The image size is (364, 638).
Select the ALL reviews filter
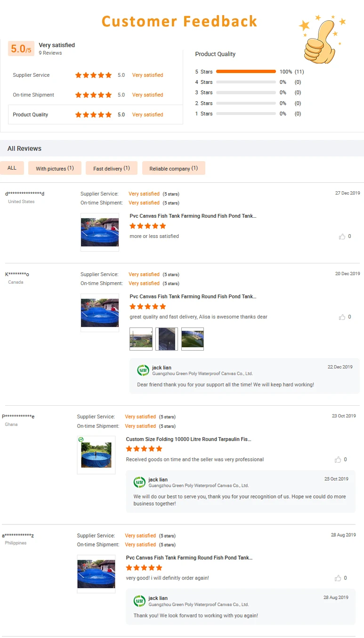coord(12,168)
